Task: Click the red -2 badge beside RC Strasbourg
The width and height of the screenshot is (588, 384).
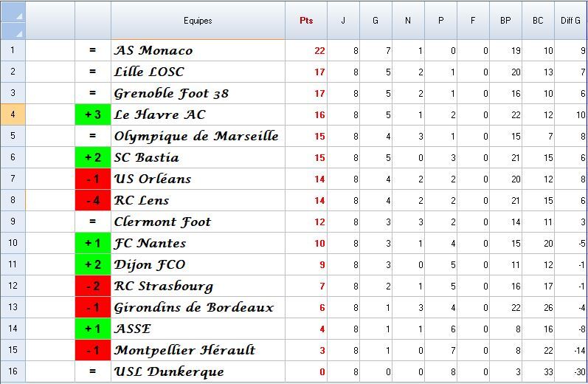Action: (93, 286)
